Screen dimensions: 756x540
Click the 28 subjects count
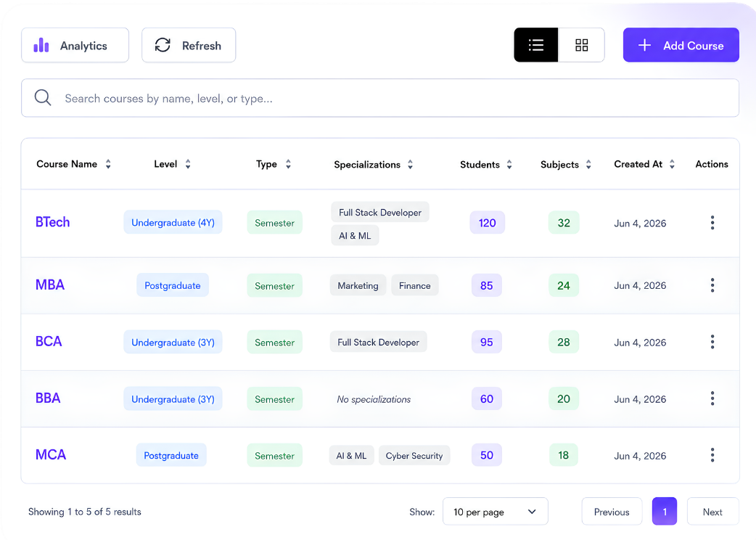[x=564, y=342]
